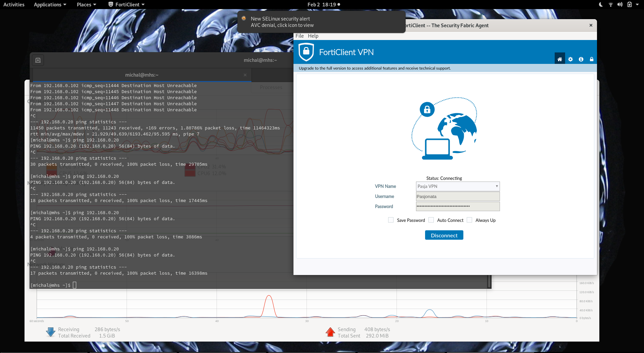Click terminal line "17 packets transmitted"
The image size is (644, 353).
119,273
